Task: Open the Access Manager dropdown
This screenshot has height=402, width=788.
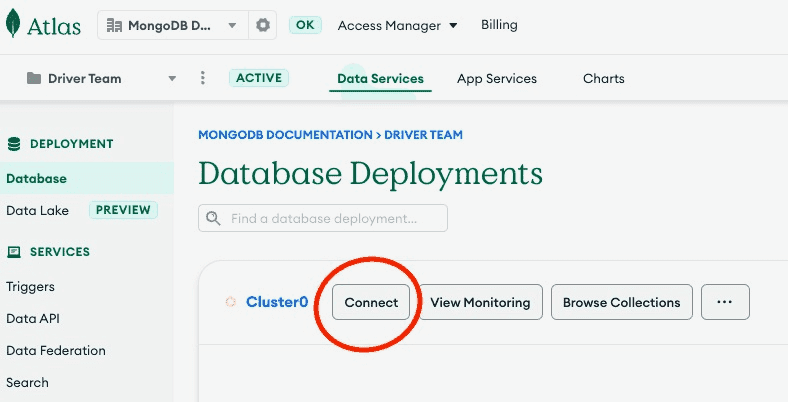Action: [398, 26]
